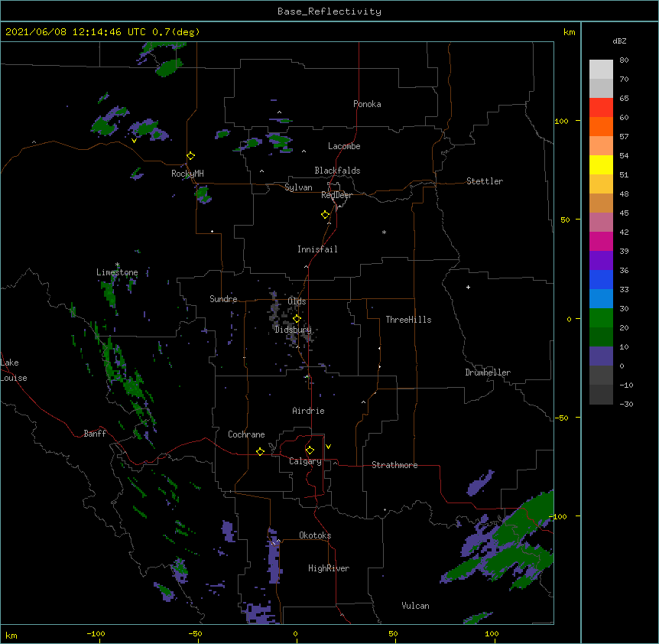Select the Drumheller label
Viewport: 659px width, 644px height.
(x=488, y=372)
